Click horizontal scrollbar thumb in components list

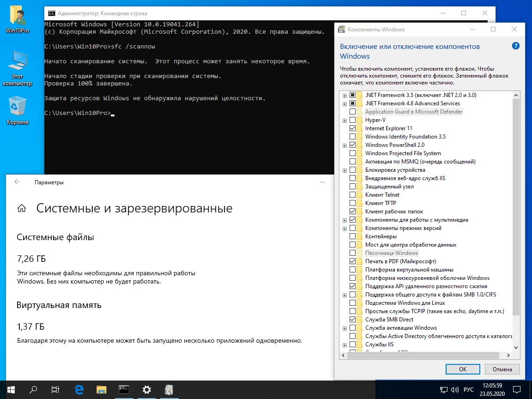pyautogui.click(x=423, y=355)
